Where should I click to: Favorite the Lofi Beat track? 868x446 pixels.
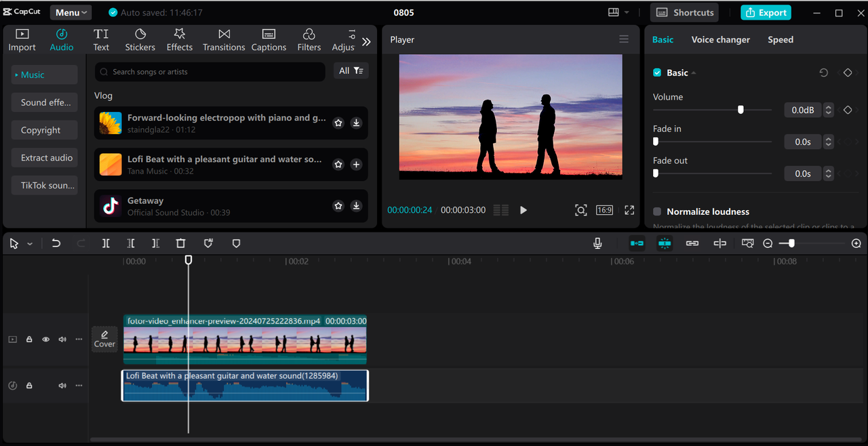(338, 165)
